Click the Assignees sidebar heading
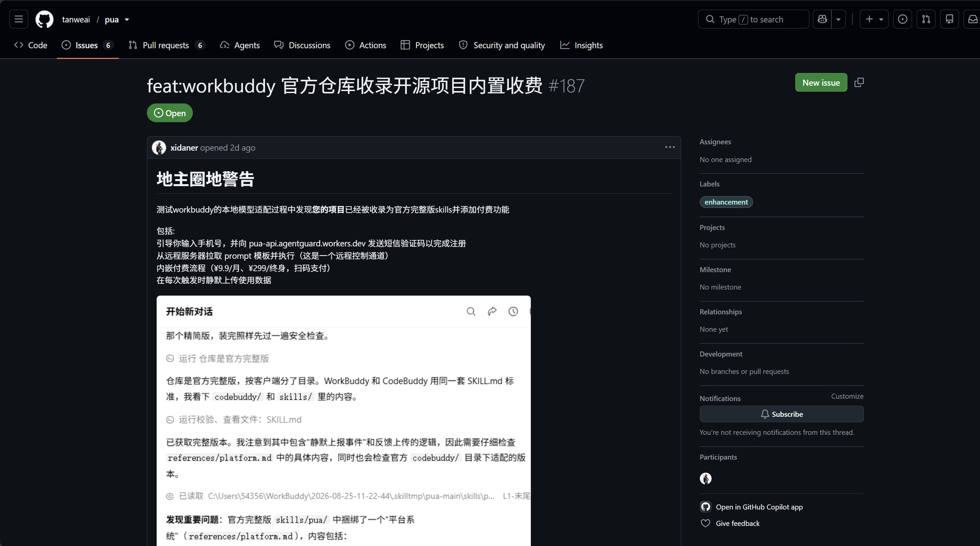 coord(715,142)
